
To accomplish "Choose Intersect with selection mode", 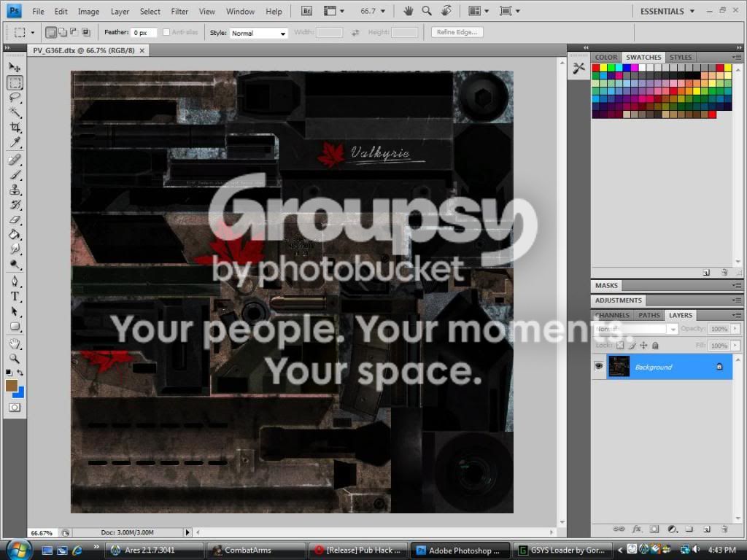I will (x=86, y=32).
